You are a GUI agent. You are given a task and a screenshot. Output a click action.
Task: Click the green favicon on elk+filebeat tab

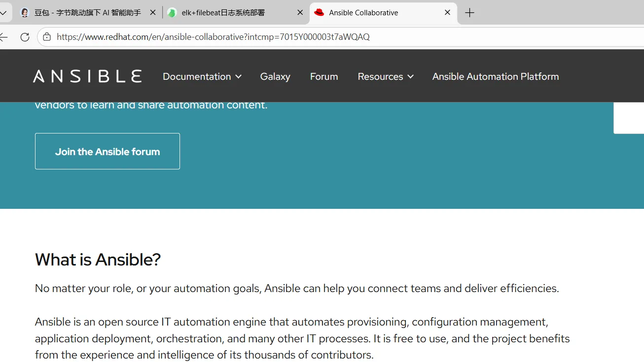(172, 13)
